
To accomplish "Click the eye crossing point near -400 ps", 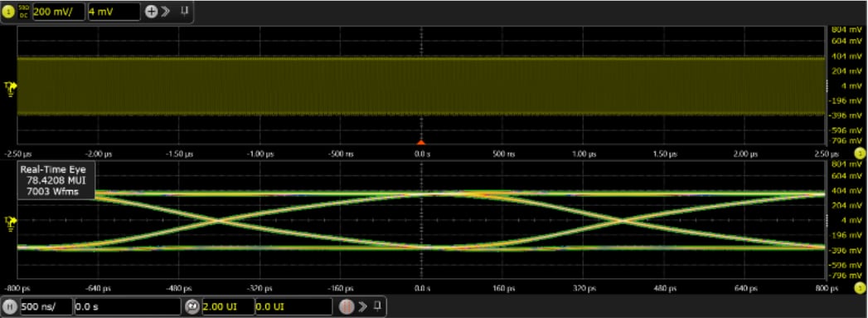I will 219,221.
